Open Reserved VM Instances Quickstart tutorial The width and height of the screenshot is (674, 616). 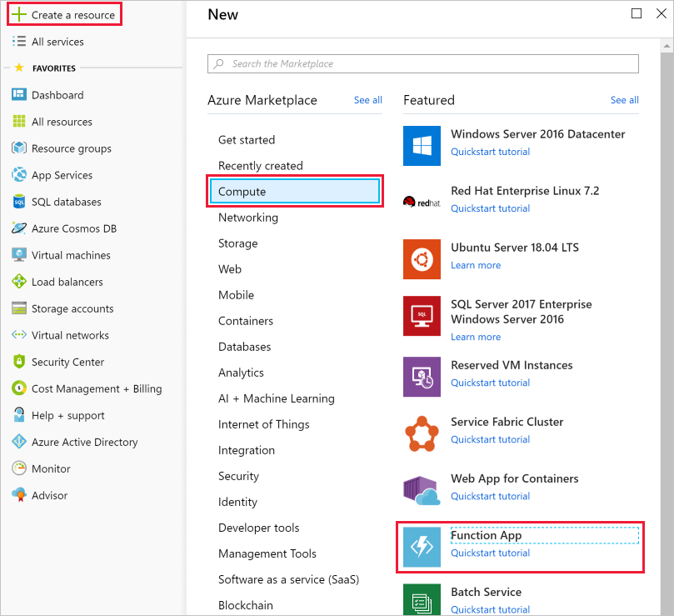click(490, 383)
